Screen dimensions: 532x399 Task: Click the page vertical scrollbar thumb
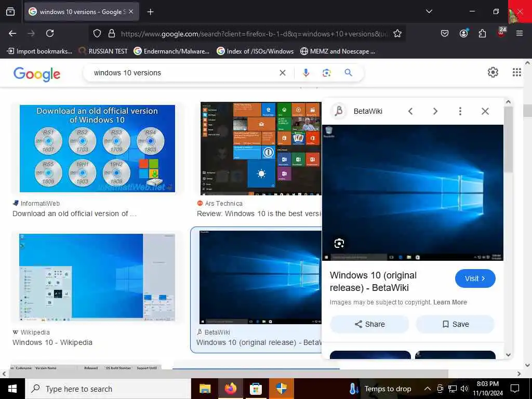click(x=527, y=111)
